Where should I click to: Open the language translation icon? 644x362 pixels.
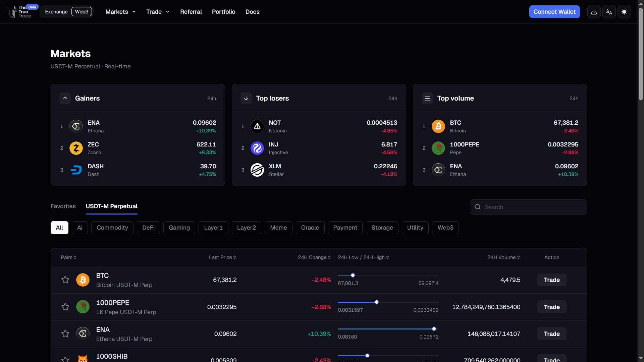[x=609, y=12]
